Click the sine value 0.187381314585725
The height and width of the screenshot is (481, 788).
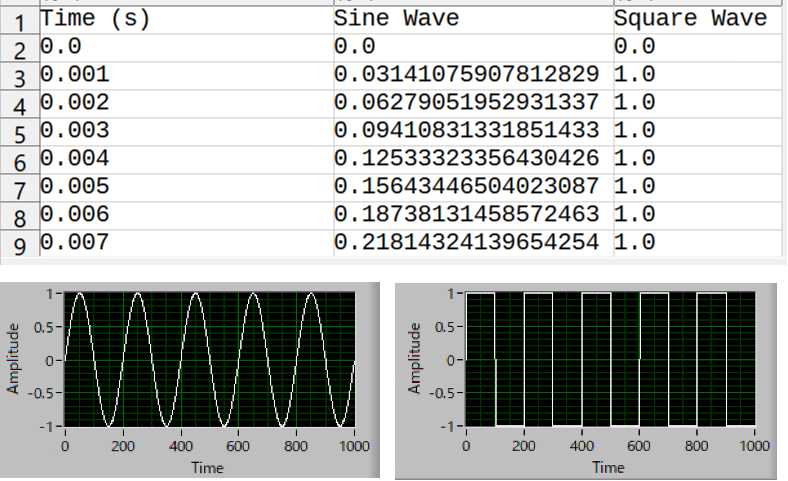coord(473,217)
